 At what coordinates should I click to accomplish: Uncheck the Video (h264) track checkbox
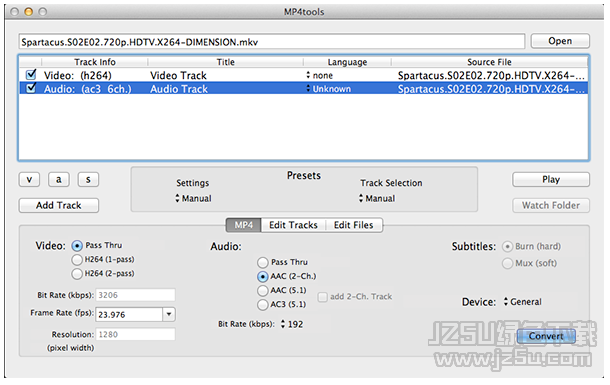[31, 74]
